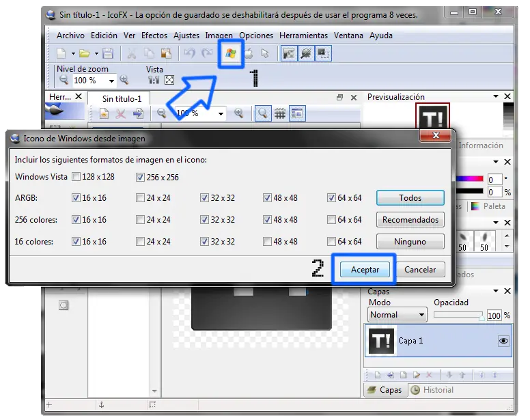Click the zoom in magnifier in document toolbar
530x420 pixels.
pyautogui.click(x=239, y=113)
